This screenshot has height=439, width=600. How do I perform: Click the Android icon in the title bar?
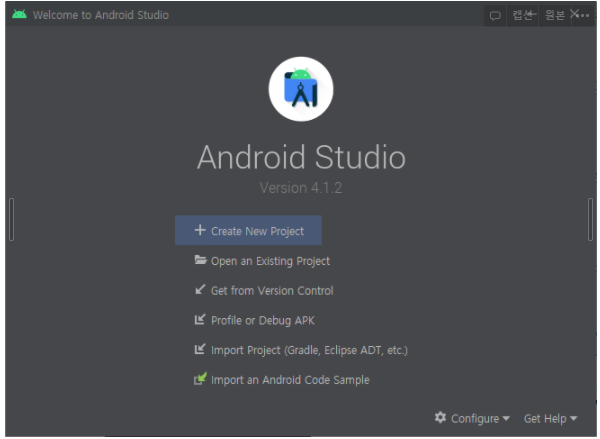point(19,14)
